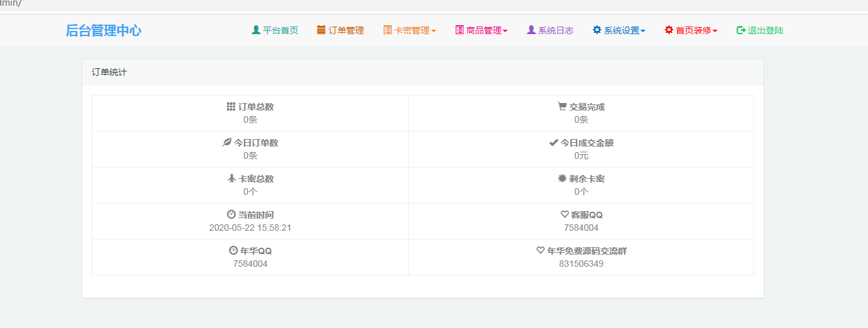Click the leaf icon next to 今日订单数
The width and height of the screenshot is (868, 328).
(227, 143)
